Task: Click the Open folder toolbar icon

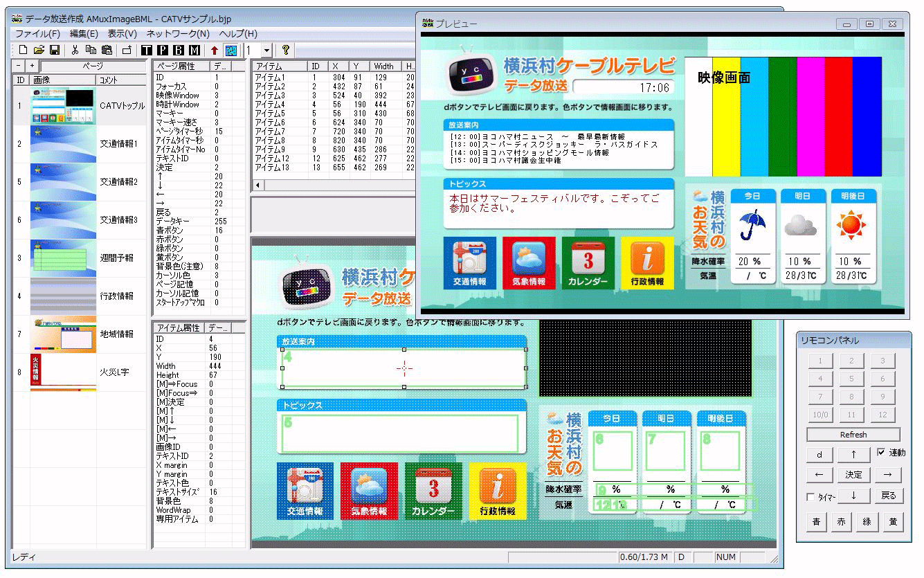Action: (39, 50)
